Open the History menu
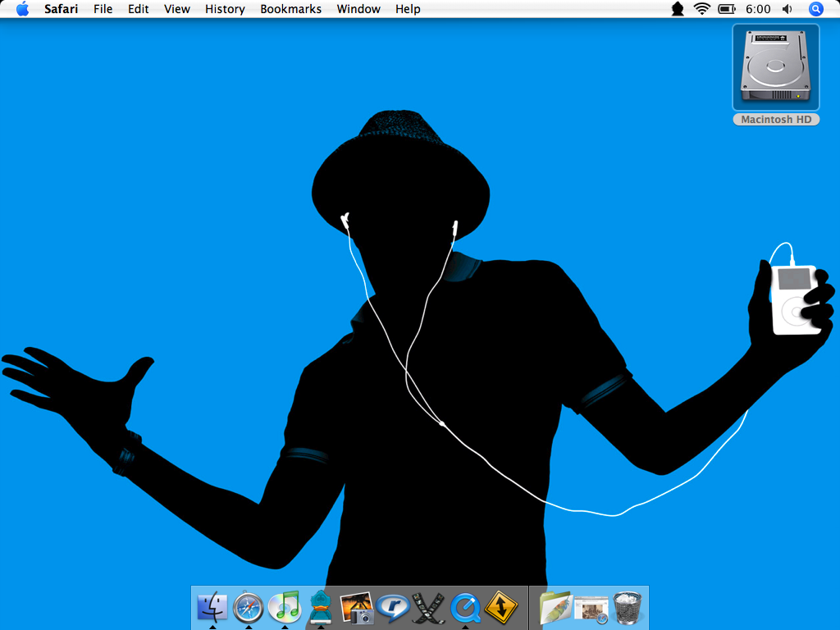The image size is (840, 630). coord(225,9)
